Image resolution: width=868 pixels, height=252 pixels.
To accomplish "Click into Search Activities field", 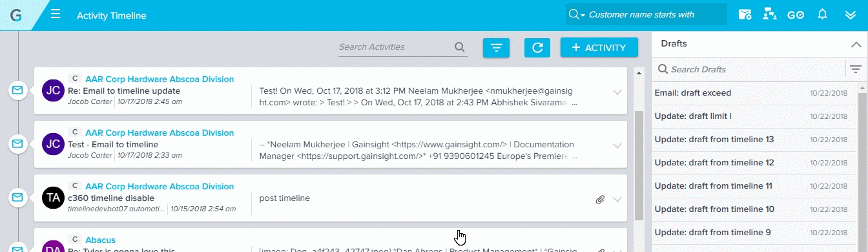I will [x=395, y=47].
